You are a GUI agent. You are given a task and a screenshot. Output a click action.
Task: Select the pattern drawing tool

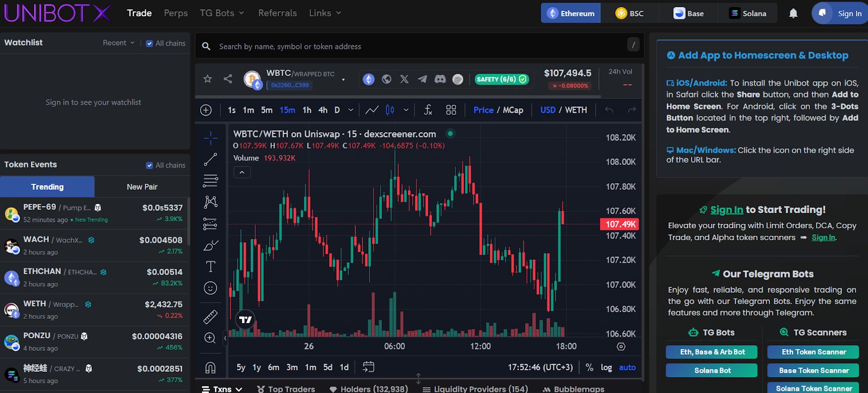point(210,202)
